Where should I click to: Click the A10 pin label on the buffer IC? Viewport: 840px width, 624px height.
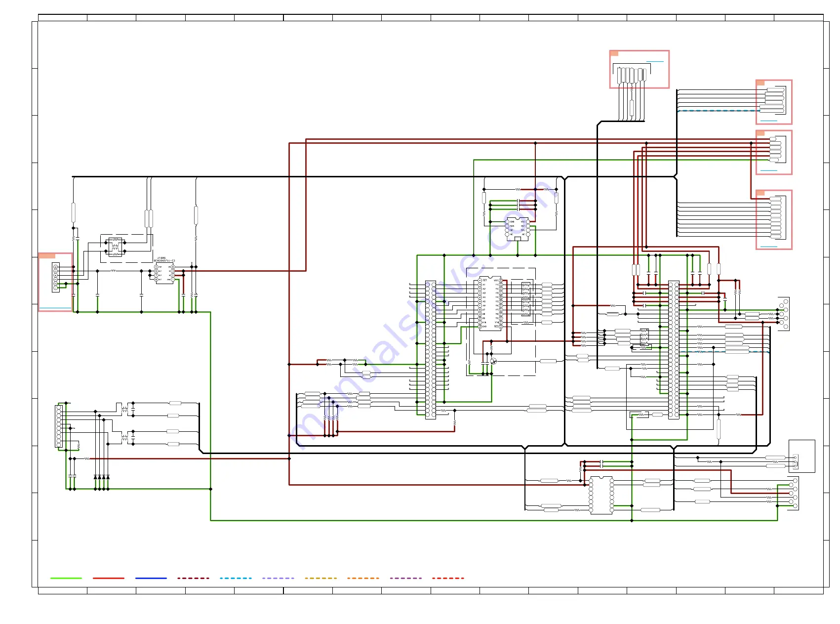coord(484,322)
